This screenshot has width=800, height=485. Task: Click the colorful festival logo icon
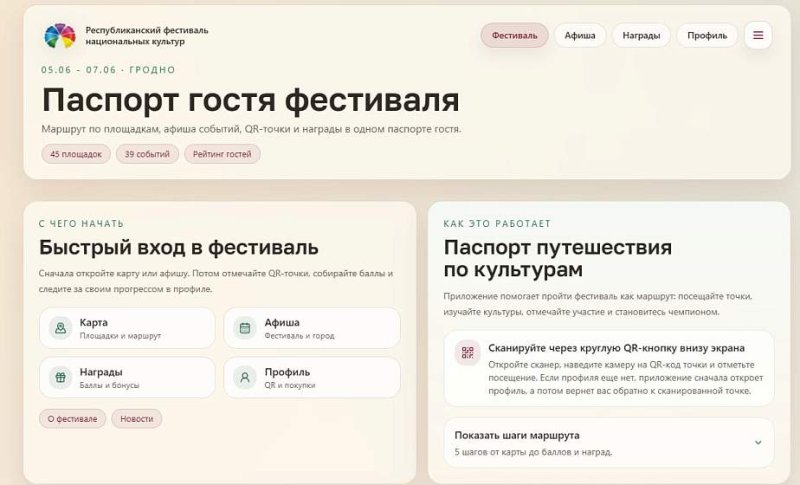60,36
